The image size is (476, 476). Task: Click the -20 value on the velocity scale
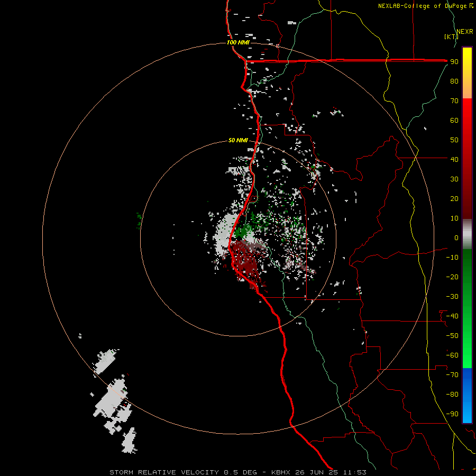point(452,277)
